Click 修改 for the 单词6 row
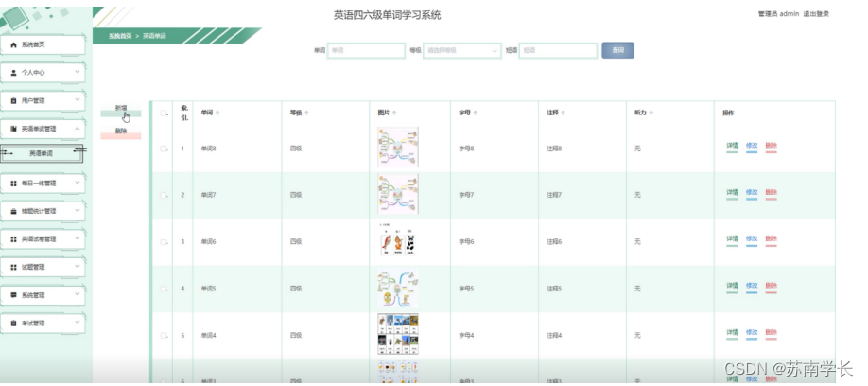Screen dimensions: 868x386 [x=751, y=239]
